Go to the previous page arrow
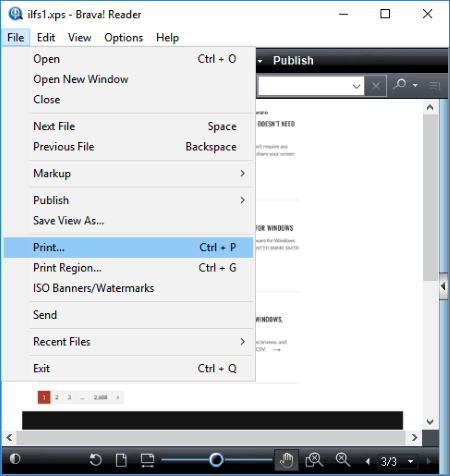The width and height of the screenshot is (450, 476). 368,461
